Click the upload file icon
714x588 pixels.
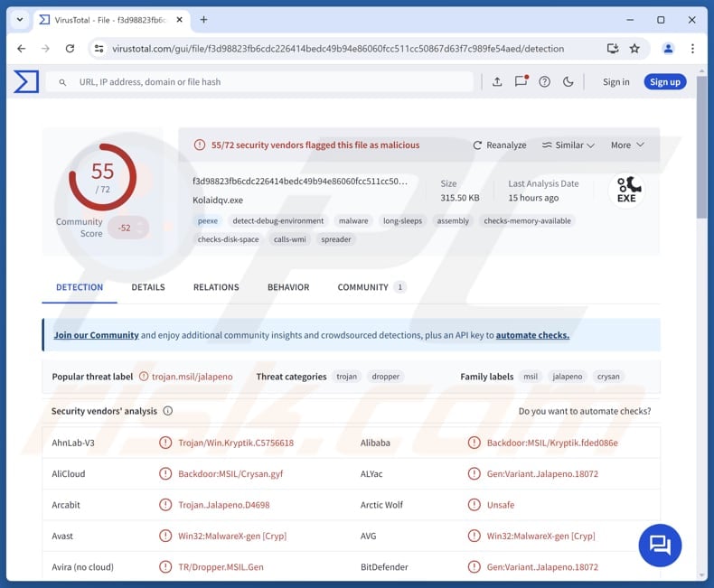pos(497,82)
